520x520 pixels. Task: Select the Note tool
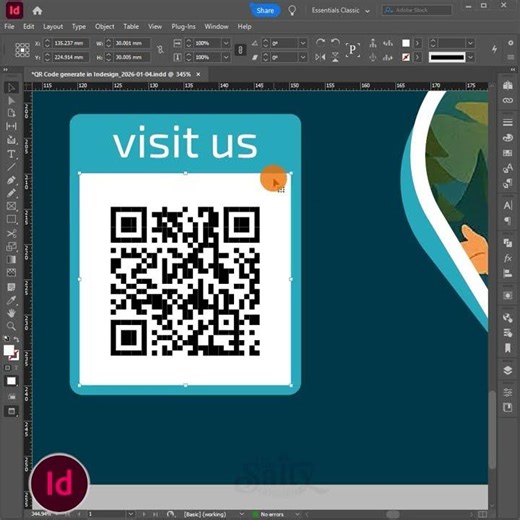tap(11, 287)
